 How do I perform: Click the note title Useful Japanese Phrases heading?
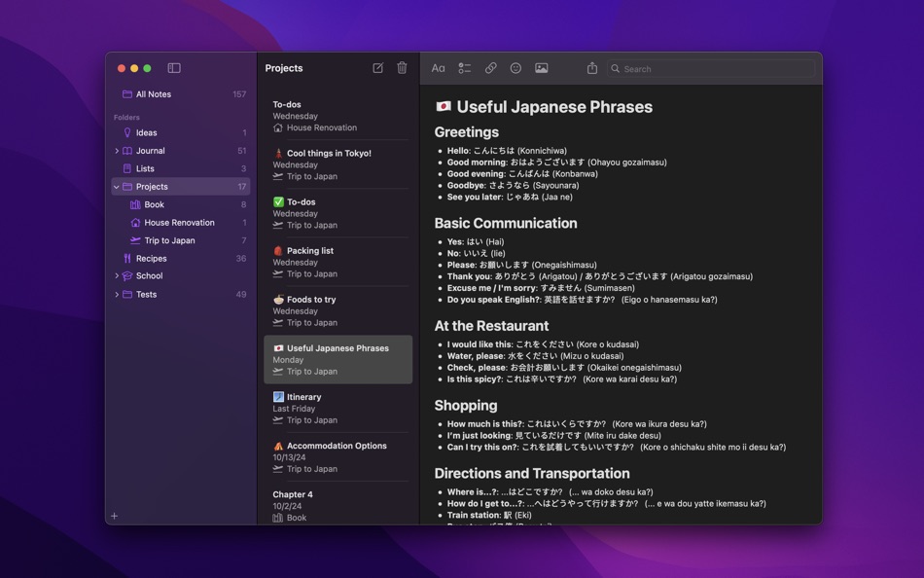[x=554, y=107]
